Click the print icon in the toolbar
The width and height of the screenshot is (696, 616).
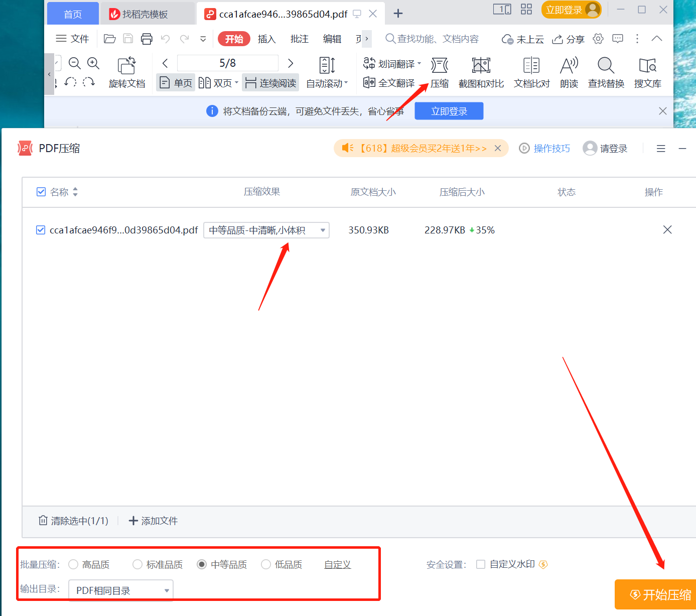147,39
